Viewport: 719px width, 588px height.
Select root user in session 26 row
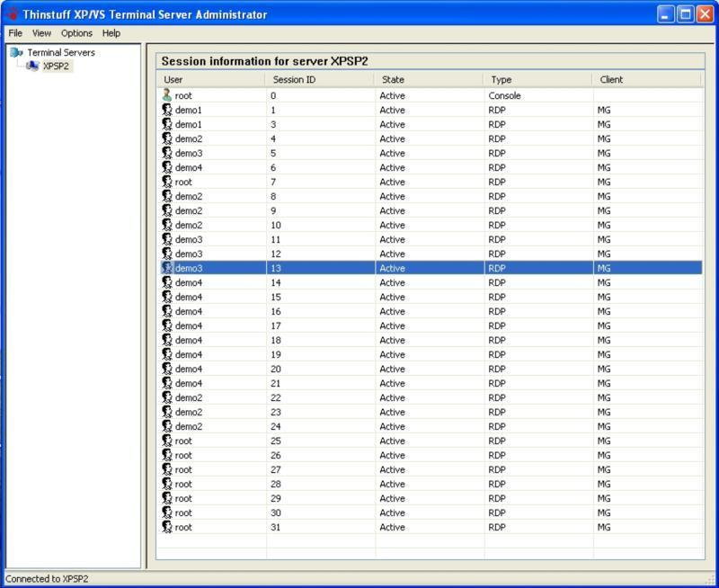pyautogui.click(x=183, y=455)
